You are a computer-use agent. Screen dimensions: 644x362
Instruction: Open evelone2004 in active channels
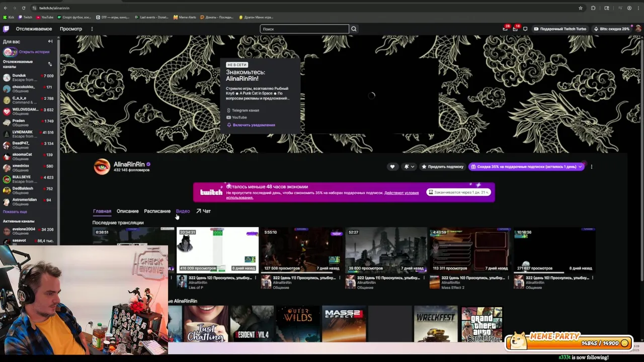point(28,231)
